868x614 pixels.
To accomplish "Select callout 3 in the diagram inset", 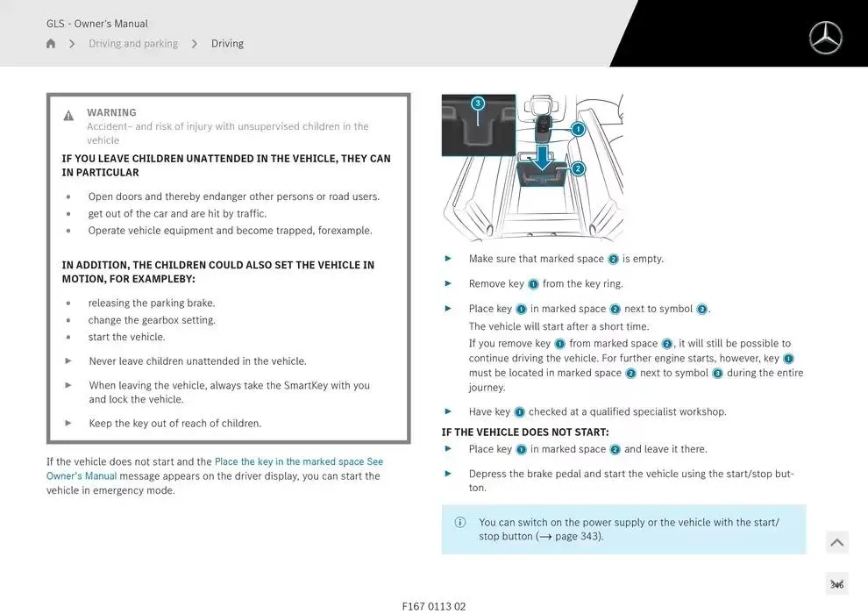I will point(478,104).
